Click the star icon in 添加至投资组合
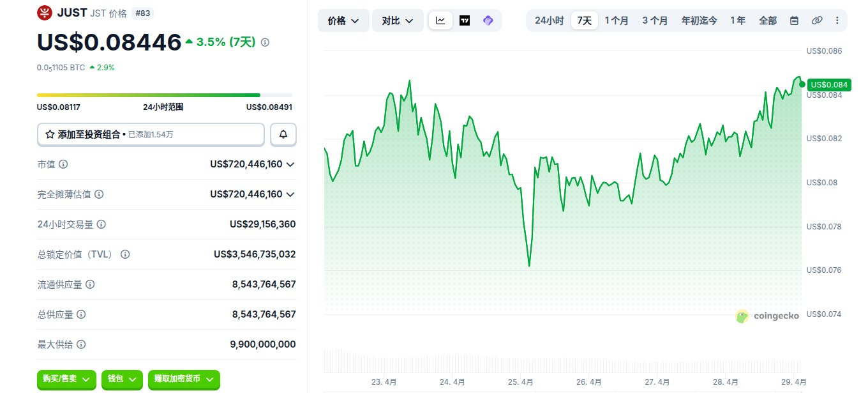868x393 pixels. coord(50,134)
